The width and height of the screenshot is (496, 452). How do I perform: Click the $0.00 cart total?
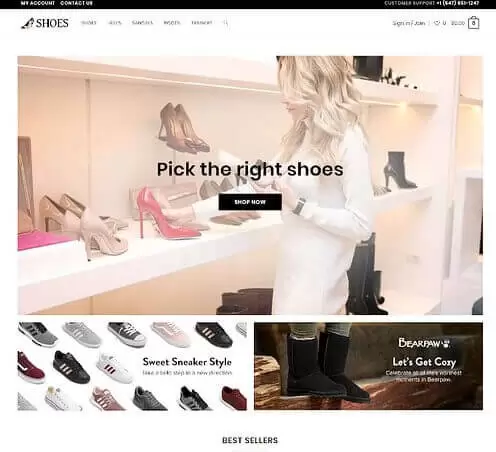click(458, 23)
